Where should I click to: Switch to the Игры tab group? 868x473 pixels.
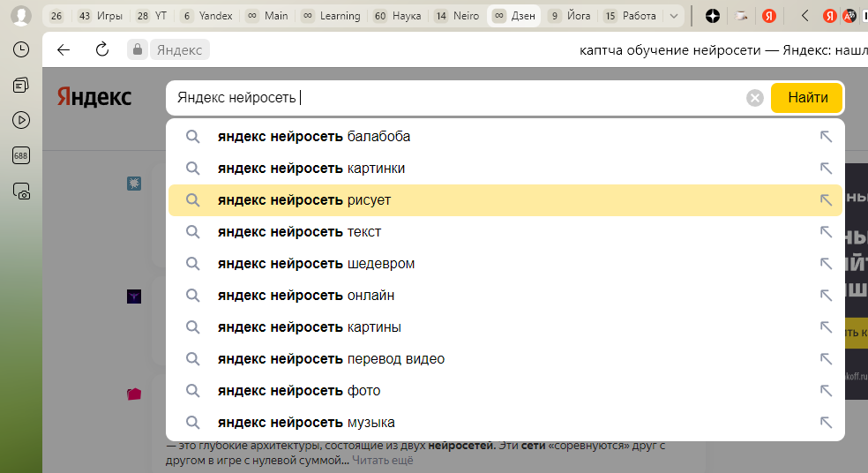101,16
